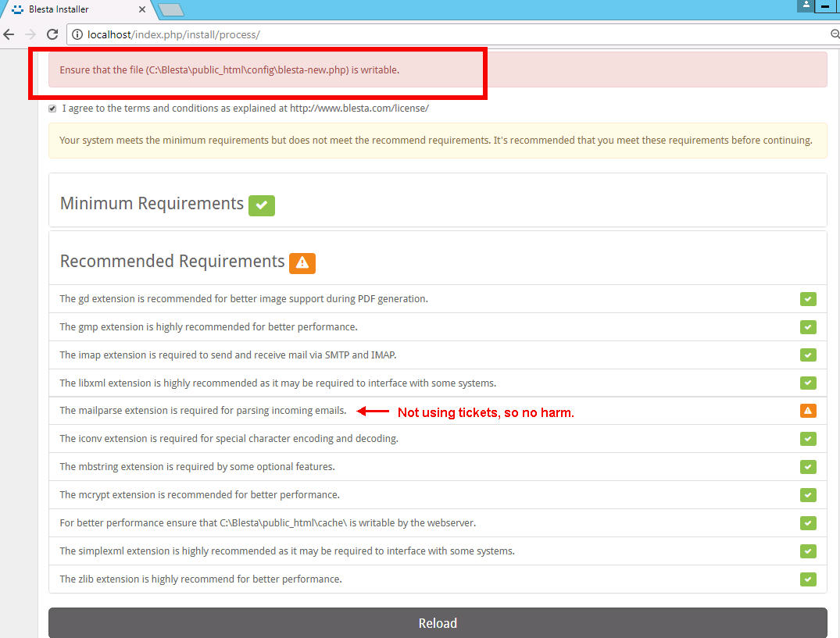Click the Recommended Requirements warning icon
The image size is (840, 638).
302,263
